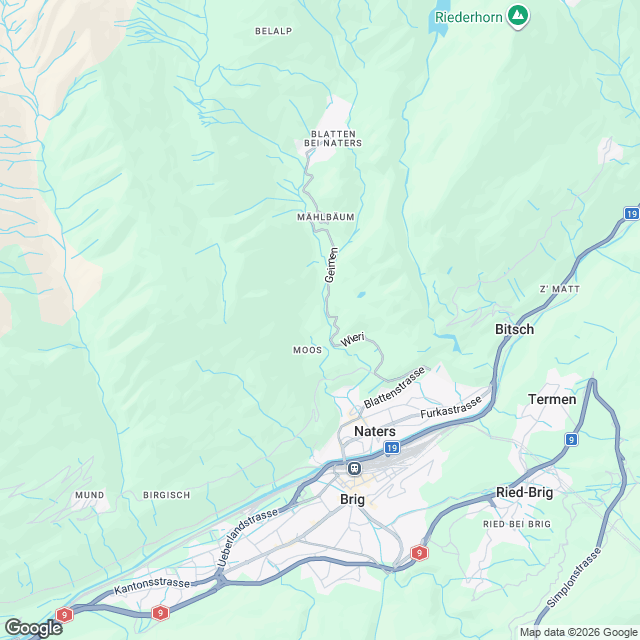This screenshot has width=640, height=640.
Task: Select the Ried-Brig town label
Action: (524, 493)
